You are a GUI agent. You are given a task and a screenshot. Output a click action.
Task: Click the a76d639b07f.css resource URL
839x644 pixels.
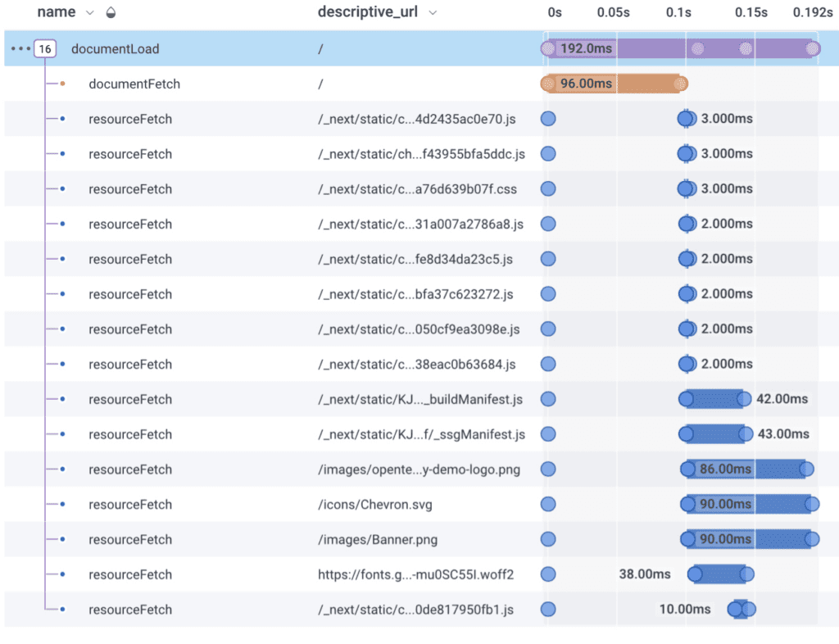tap(417, 189)
